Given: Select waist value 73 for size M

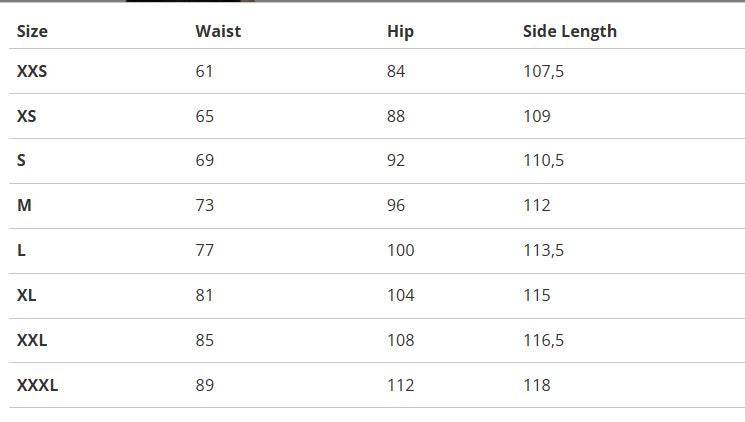Looking at the screenshot, I should point(204,205).
